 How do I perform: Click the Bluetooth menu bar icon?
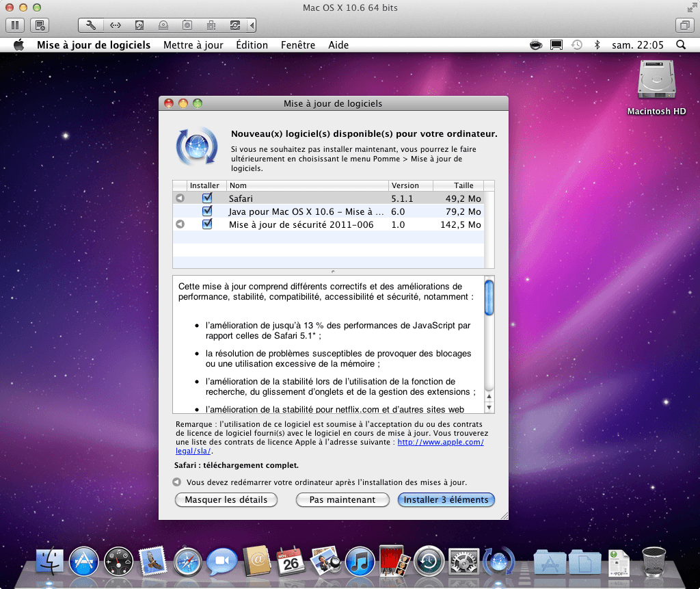(x=597, y=44)
